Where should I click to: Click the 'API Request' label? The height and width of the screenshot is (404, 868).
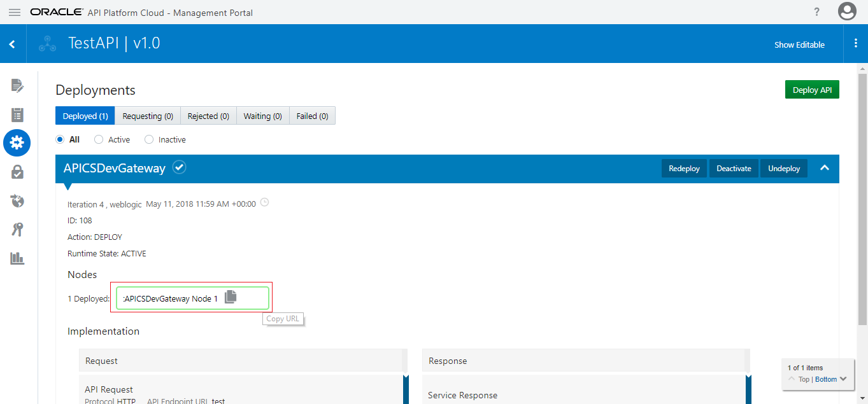(109, 389)
